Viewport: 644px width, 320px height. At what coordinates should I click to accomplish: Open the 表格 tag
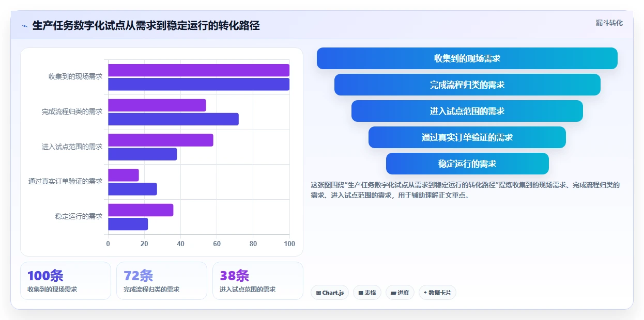click(x=367, y=293)
